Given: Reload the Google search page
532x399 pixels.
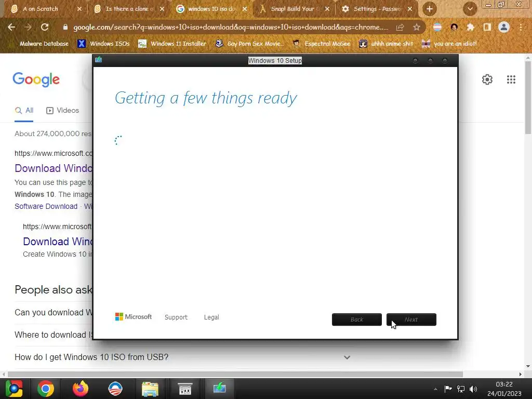Looking at the screenshot, I should pos(45,27).
